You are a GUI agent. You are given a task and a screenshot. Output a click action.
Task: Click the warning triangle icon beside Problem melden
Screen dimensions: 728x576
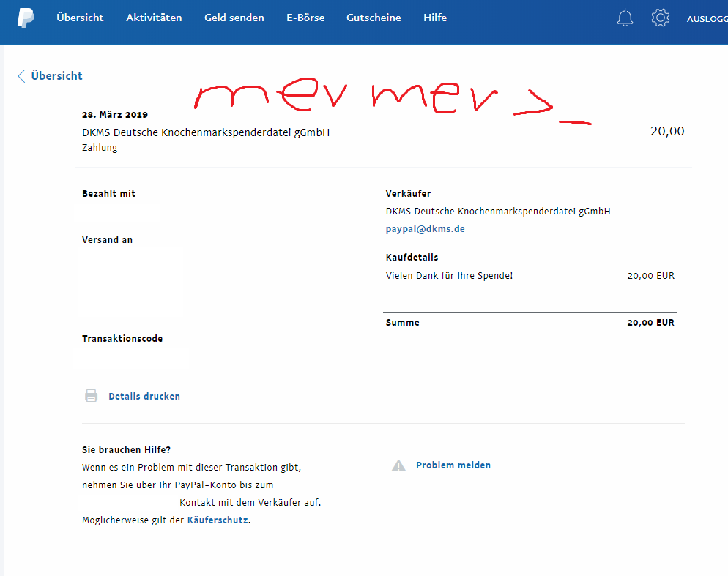point(398,465)
